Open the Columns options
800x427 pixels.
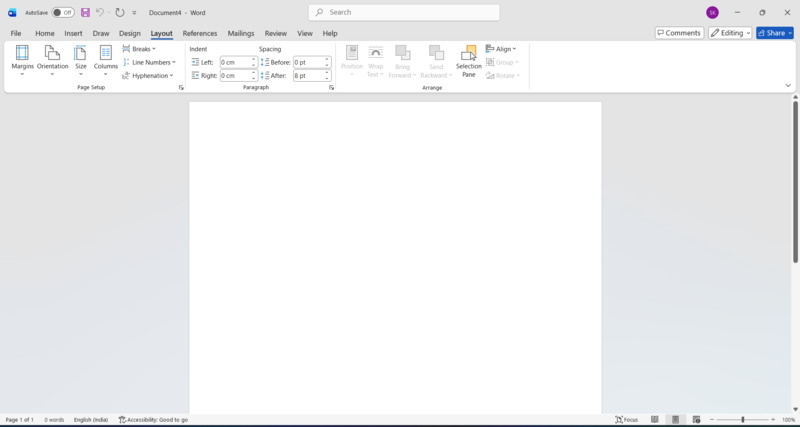pos(106,61)
